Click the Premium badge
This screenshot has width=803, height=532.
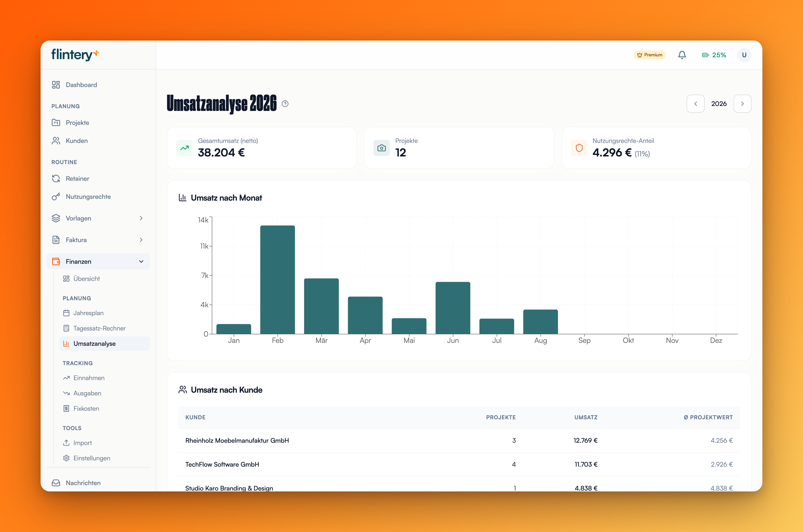tap(649, 55)
